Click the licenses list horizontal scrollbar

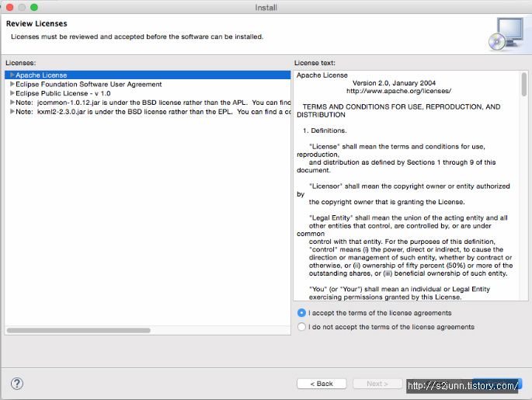coord(78,330)
